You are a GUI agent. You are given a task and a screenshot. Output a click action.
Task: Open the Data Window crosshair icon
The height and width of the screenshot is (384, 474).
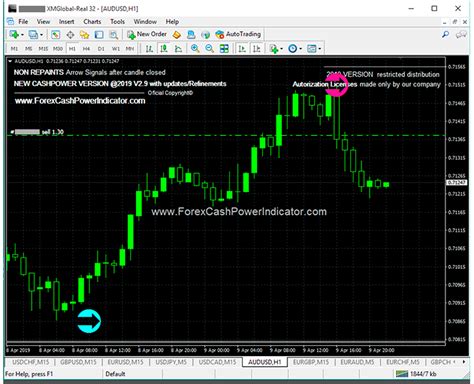pos(70,35)
